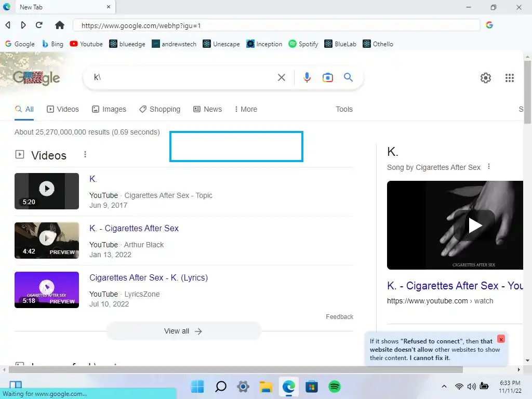This screenshot has height=399, width=532.
Task: Open the Windows Start menu
Action: tap(197, 387)
